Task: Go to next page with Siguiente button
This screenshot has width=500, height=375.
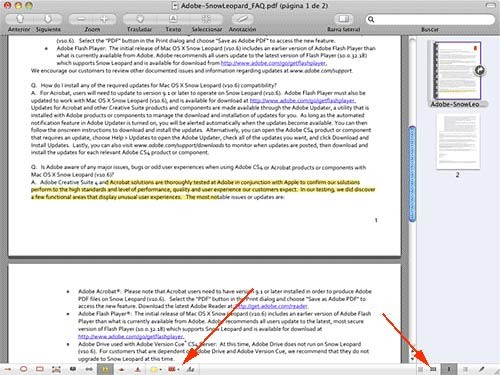Action: click(x=48, y=19)
